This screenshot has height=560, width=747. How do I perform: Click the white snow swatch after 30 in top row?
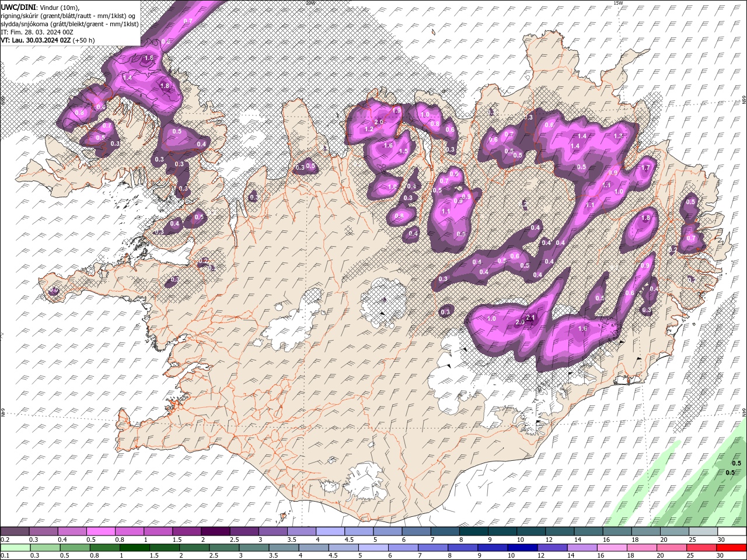tap(732, 531)
